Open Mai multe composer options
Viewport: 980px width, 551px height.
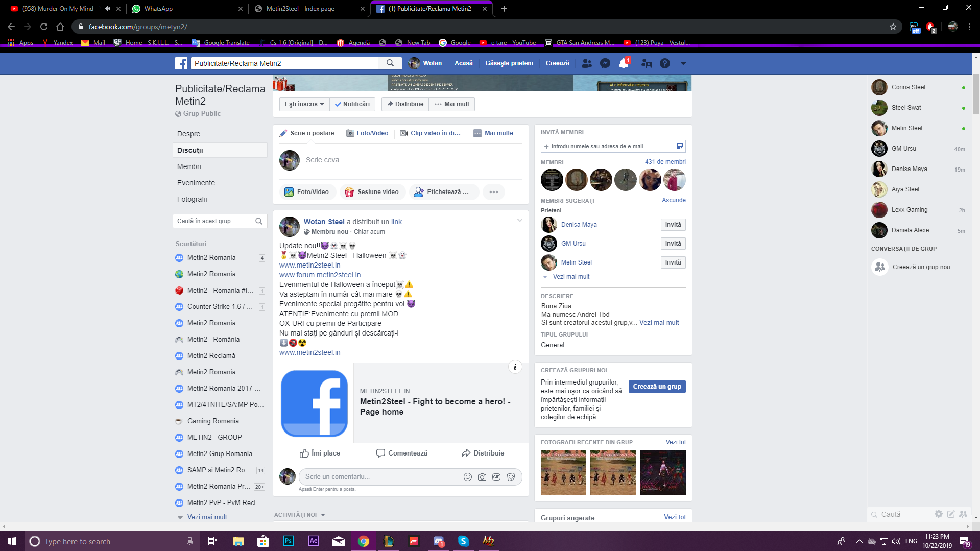point(493,133)
